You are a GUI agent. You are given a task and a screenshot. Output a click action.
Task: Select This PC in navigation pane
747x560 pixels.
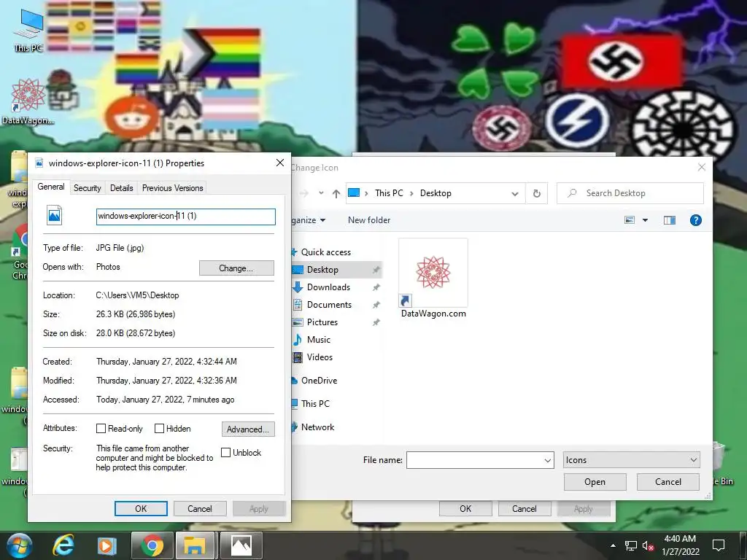(315, 404)
